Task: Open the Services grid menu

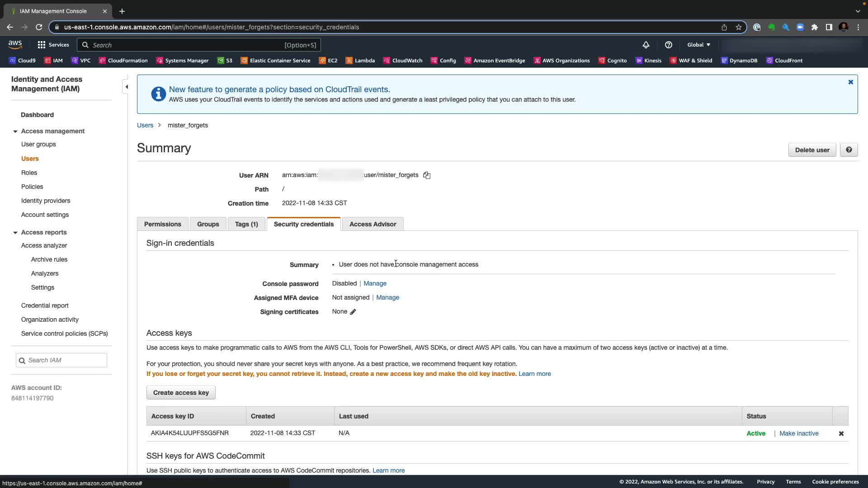Action: [x=53, y=45]
